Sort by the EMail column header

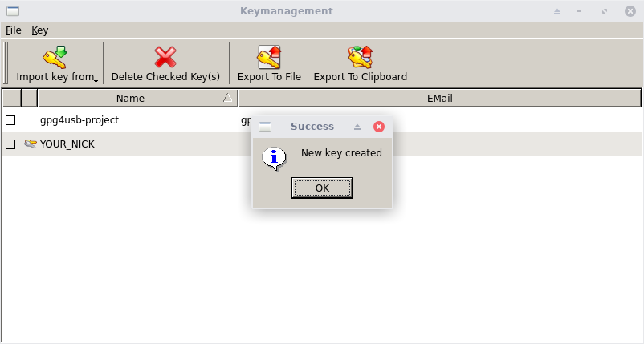tap(439, 99)
